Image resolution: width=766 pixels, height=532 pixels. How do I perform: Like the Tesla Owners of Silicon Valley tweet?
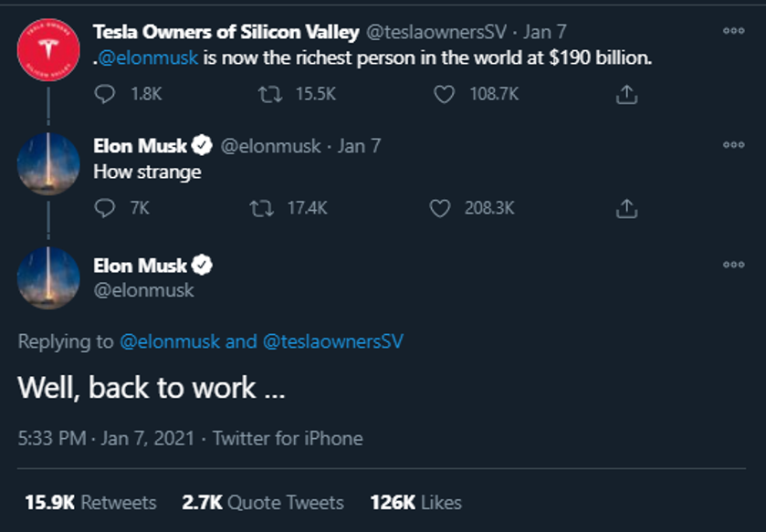tap(445, 94)
